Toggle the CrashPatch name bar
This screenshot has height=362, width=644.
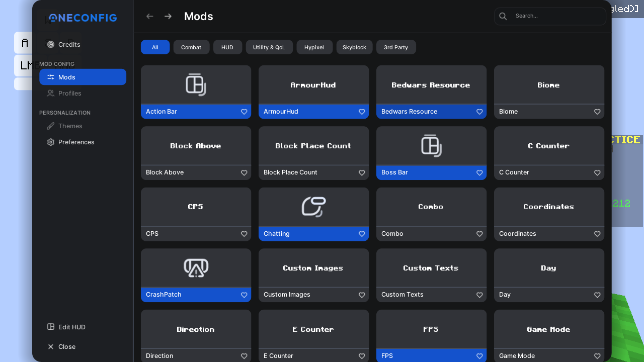196,295
